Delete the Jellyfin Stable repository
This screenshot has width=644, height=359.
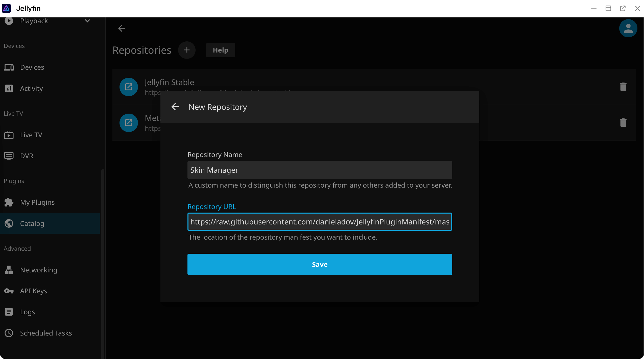pyautogui.click(x=623, y=87)
